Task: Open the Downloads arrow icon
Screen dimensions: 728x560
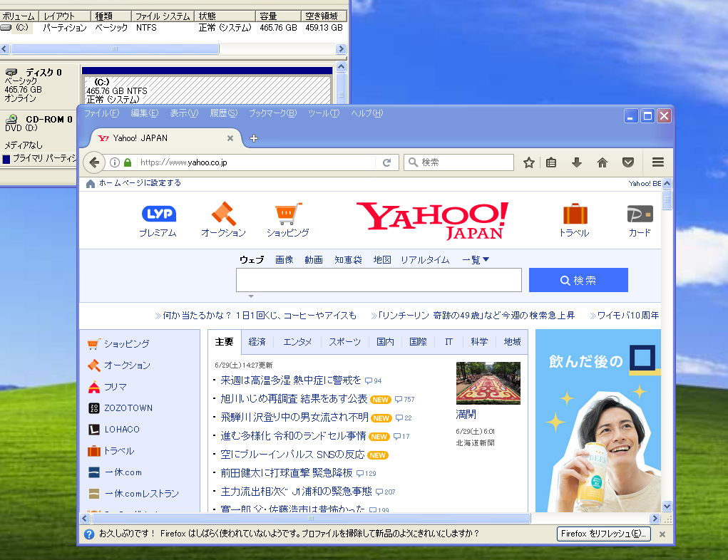Action: click(x=576, y=162)
